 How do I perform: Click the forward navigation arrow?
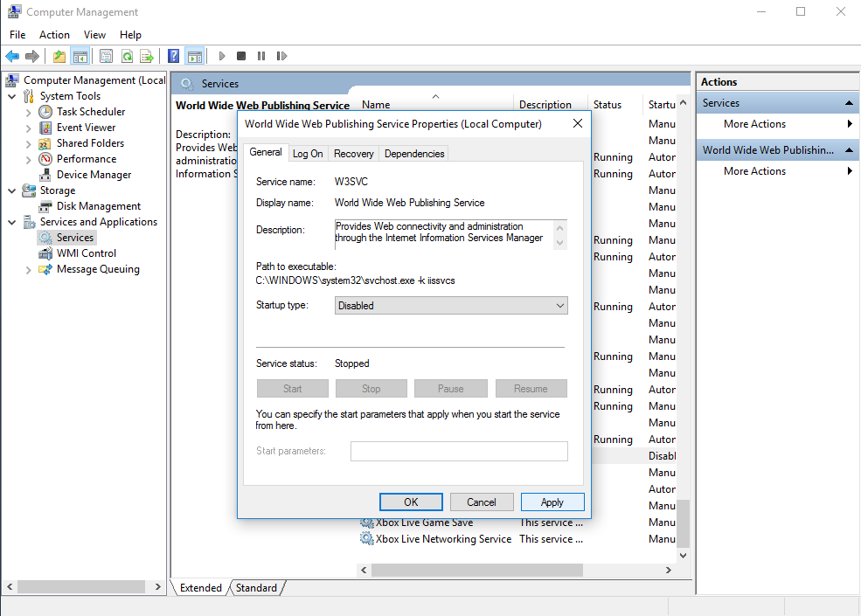point(32,55)
